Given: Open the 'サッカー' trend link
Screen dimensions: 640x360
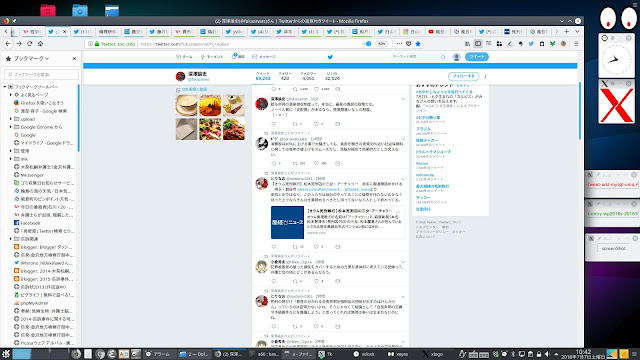Looking at the screenshot, I should pos(423,198).
